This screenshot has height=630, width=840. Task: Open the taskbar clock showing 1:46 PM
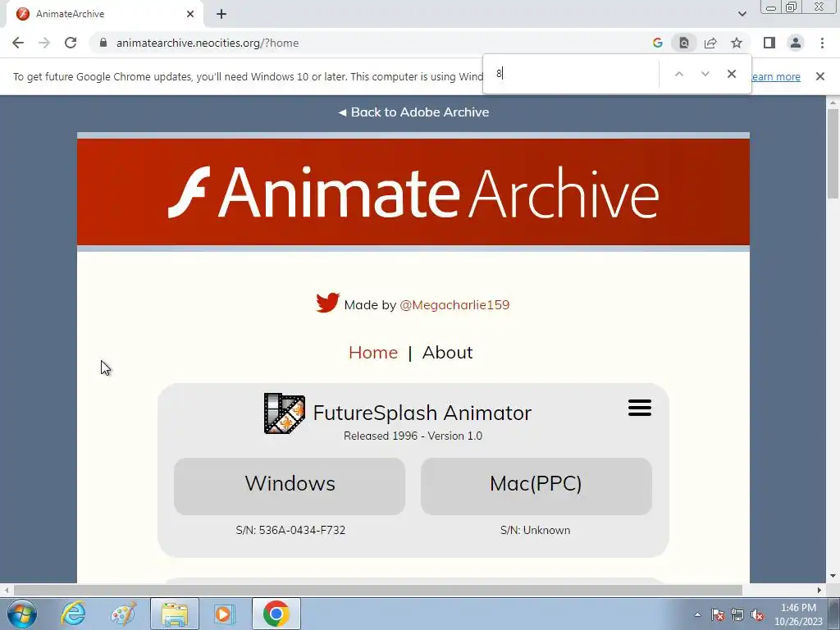pos(798,614)
